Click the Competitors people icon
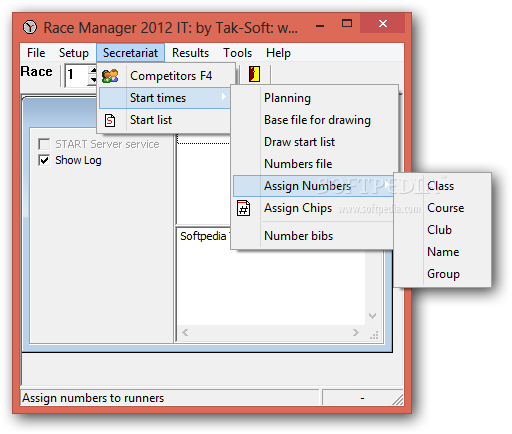The image size is (512, 434). 110,76
